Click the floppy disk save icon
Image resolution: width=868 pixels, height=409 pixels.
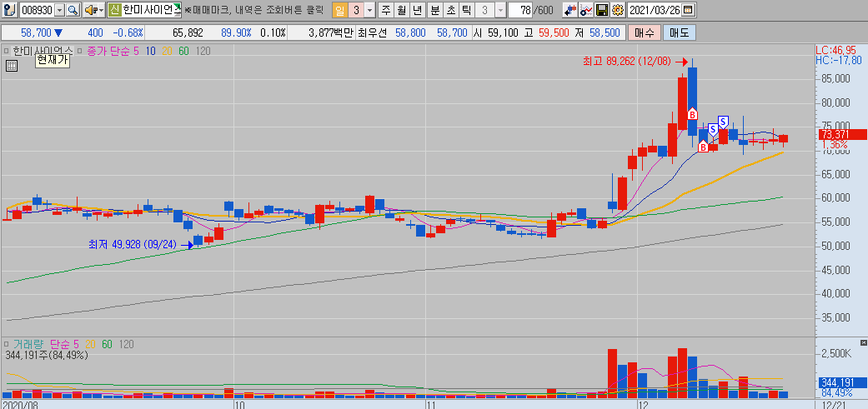pos(602,10)
